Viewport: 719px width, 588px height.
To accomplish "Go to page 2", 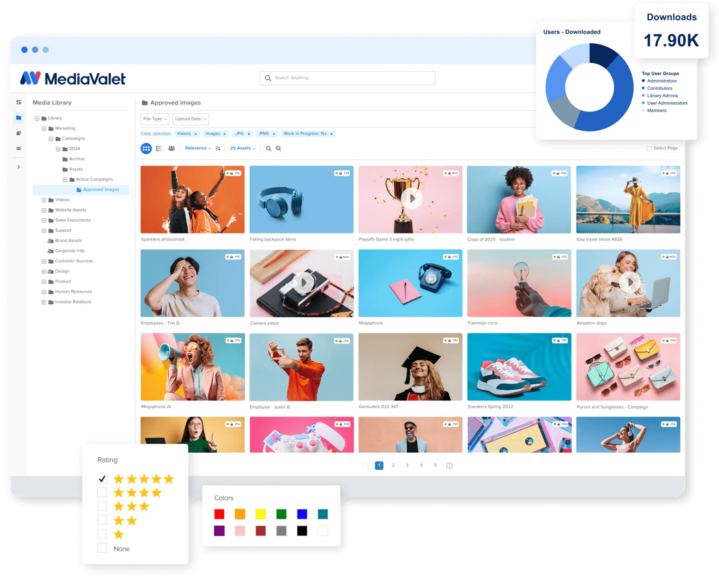I will [x=393, y=465].
